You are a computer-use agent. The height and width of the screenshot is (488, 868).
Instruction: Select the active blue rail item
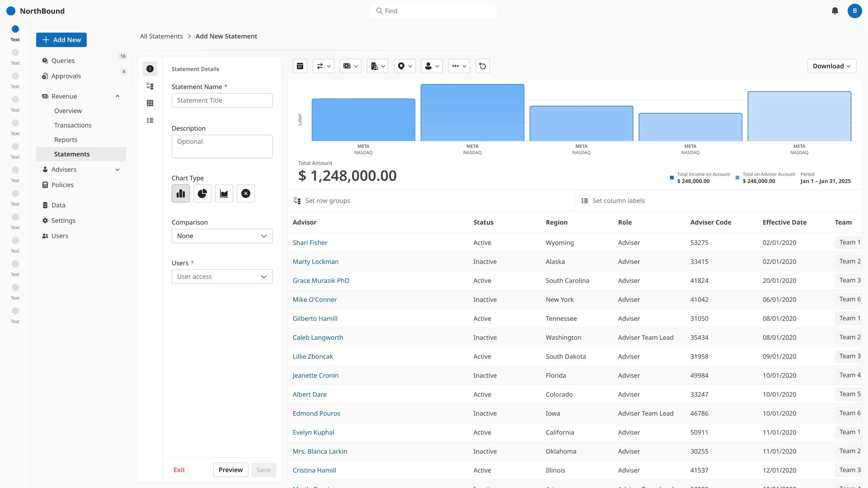(x=15, y=29)
